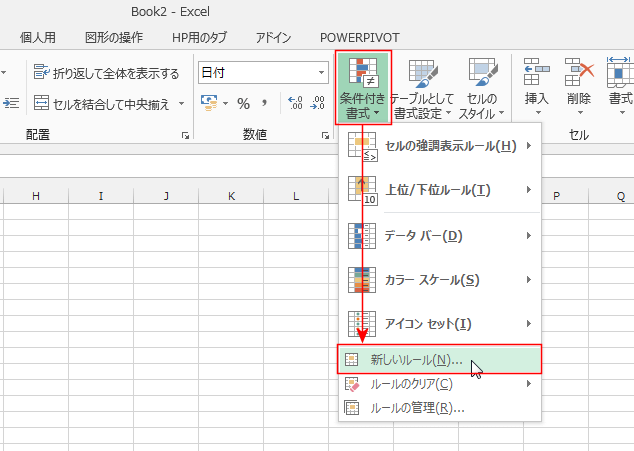The image size is (634, 451).
Task: Open merge cells dropdown arrow
Action: tap(182, 104)
